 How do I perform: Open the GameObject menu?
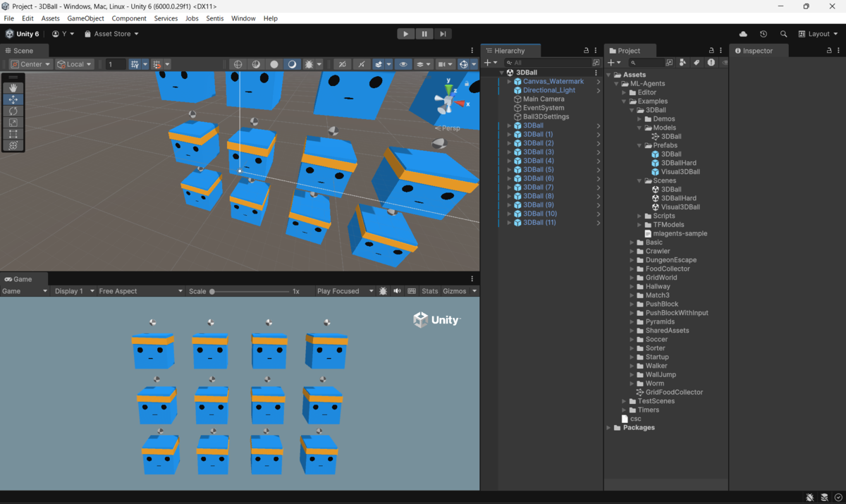[85, 18]
